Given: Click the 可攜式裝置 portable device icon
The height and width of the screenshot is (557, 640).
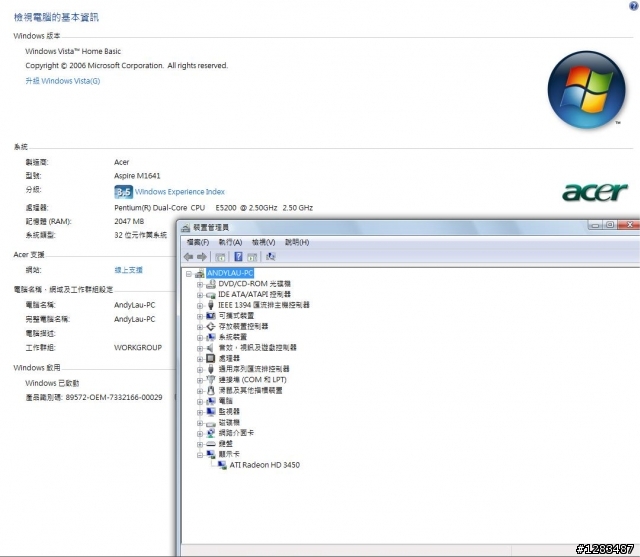Looking at the screenshot, I should click(x=211, y=316).
